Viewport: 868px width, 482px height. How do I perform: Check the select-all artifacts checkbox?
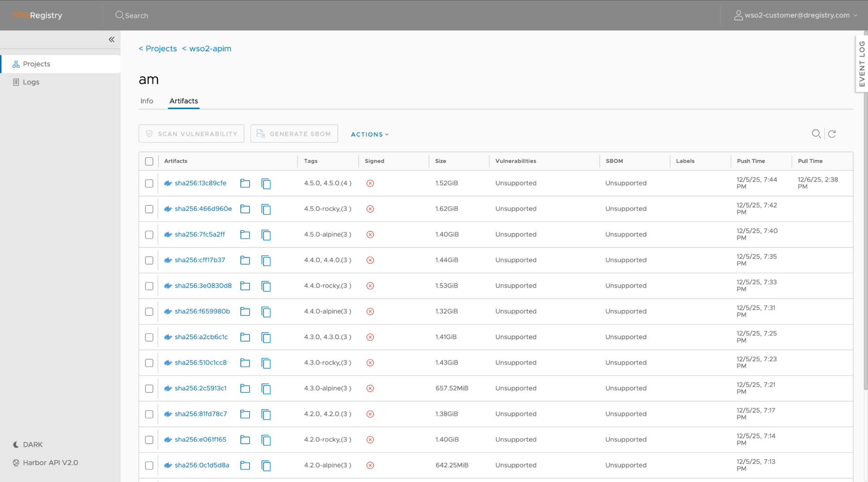pos(149,161)
